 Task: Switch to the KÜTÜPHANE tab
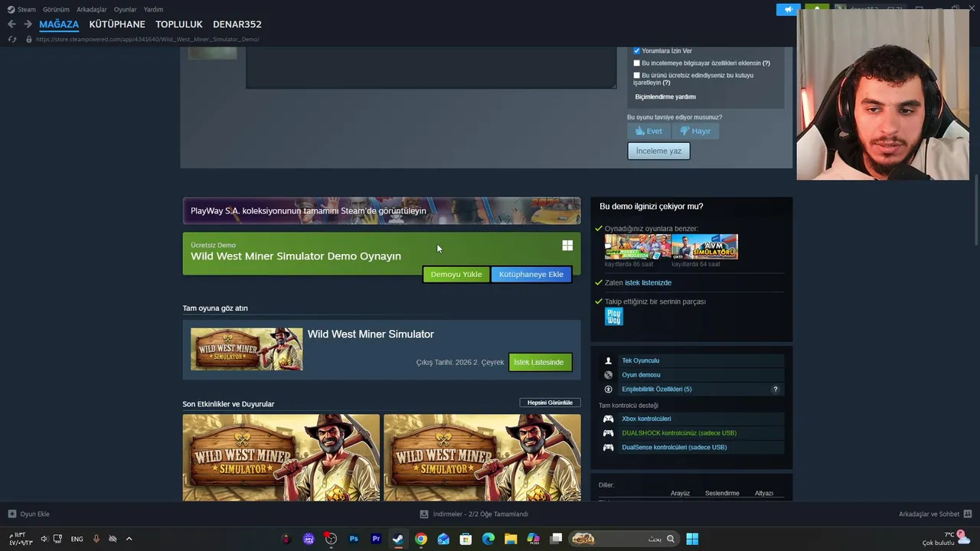(x=117, y=24)
